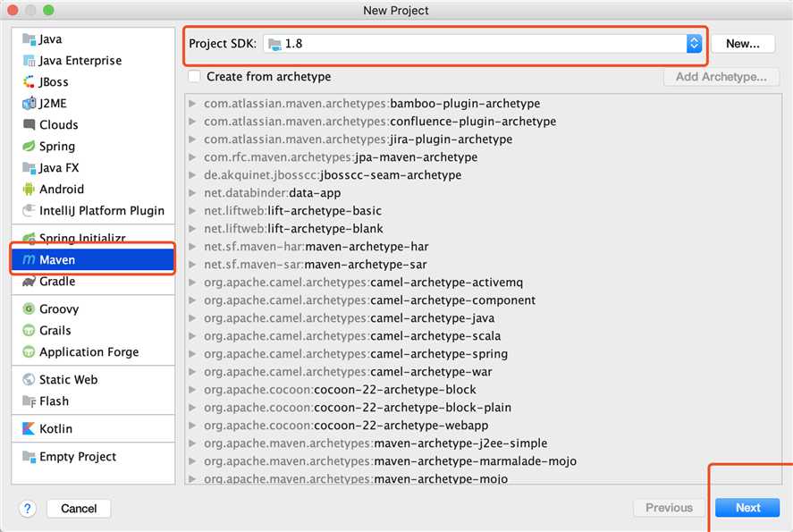Click the J2ME icon

[29, 103]
